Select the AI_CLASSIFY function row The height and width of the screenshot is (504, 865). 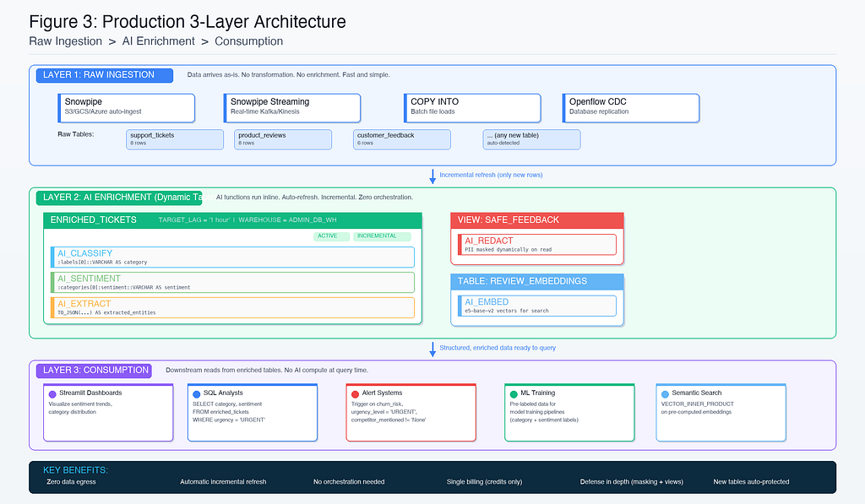pyautogui.click(x=232, y=257)
